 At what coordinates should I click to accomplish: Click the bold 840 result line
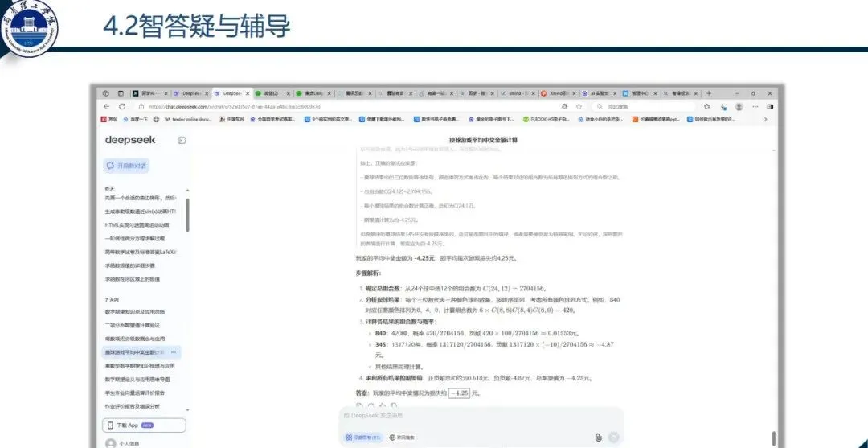point(478,333)
